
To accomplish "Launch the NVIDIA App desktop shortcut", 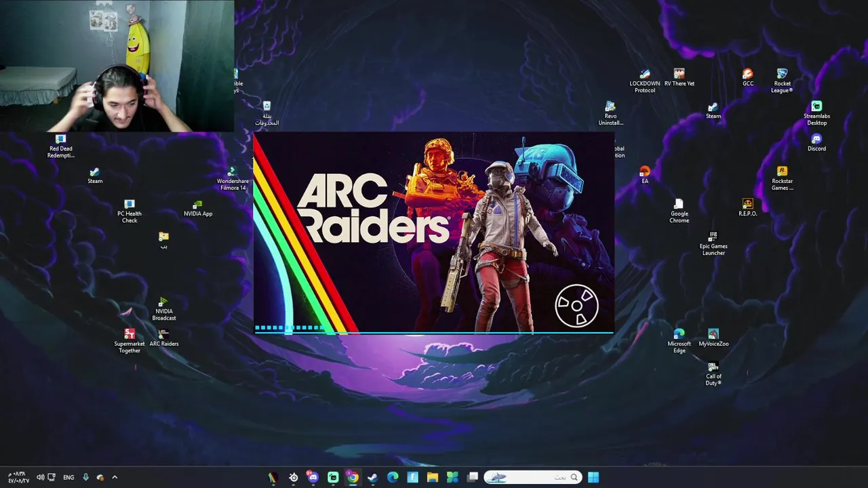I will click(x=198, y=208).
